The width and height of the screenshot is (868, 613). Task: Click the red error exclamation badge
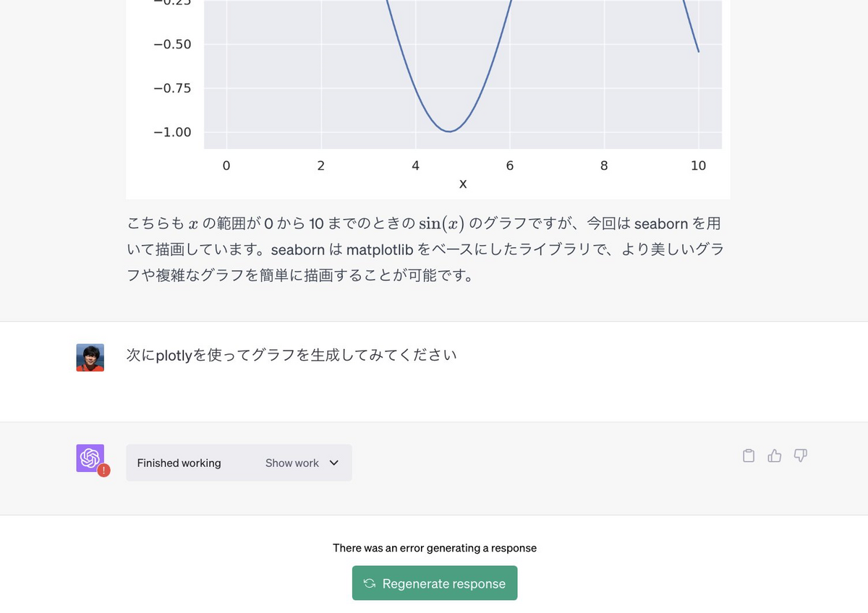(104, 470)
